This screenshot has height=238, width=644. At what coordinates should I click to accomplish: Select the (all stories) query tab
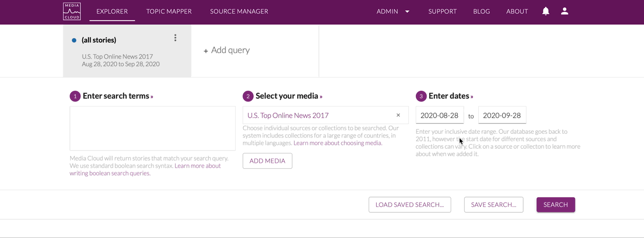click(x=127, y=51)
